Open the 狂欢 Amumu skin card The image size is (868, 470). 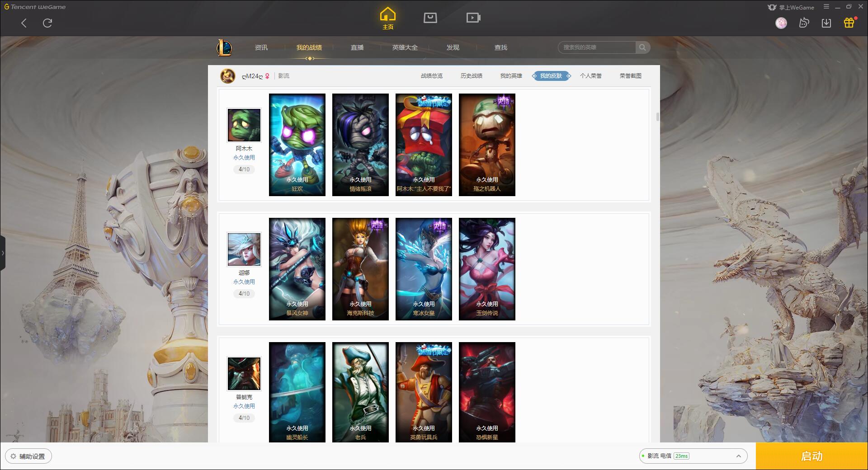(x=297, y=145)
